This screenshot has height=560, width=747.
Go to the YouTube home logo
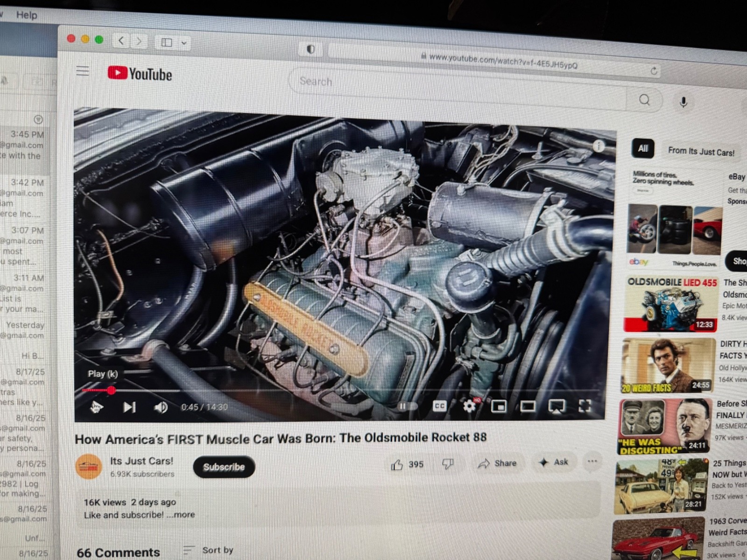pos(140,74)
